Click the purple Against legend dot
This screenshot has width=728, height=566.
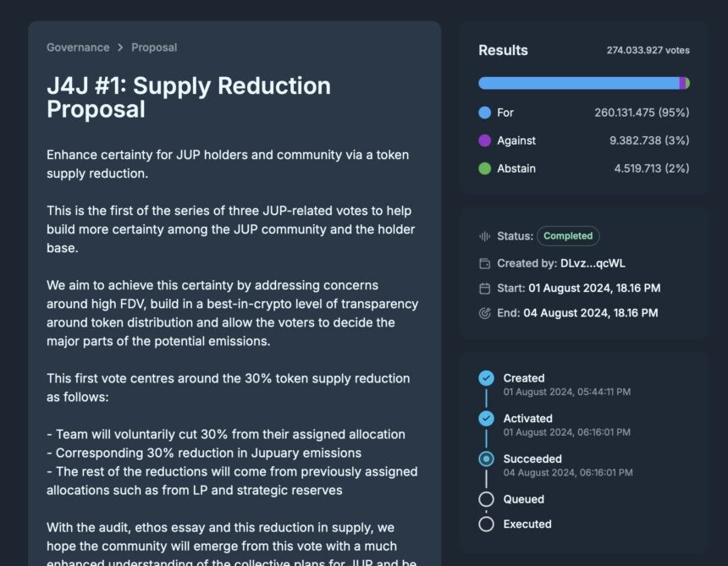pos(484,140)
